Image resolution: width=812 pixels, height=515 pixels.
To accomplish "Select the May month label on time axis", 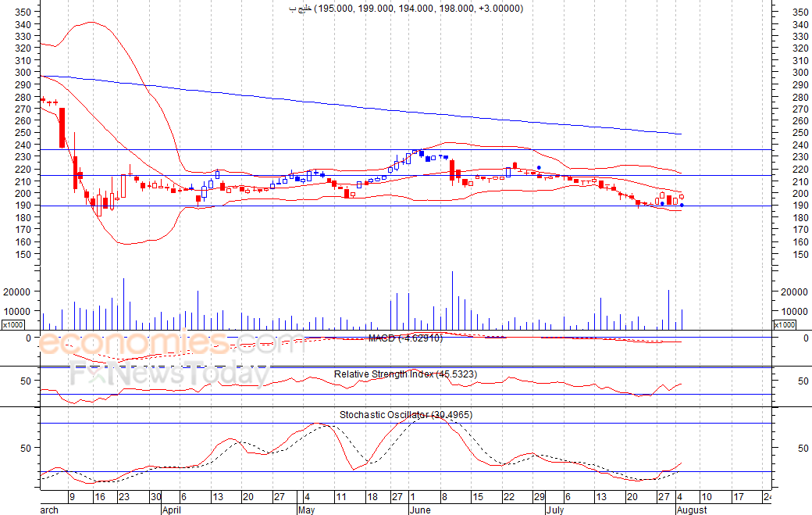I will point(306,510).
